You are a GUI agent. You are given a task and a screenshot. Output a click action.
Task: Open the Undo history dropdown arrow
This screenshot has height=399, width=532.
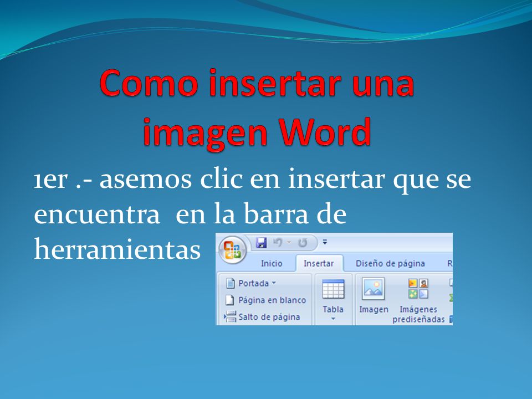pyautogui.click(x=289, y=242)
